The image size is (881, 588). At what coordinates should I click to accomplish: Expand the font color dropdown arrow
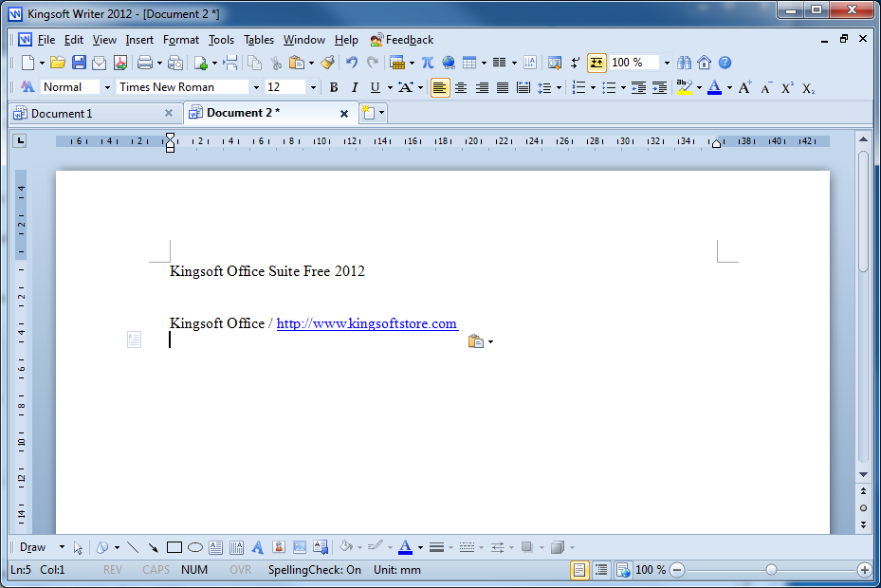coord(729,87)
